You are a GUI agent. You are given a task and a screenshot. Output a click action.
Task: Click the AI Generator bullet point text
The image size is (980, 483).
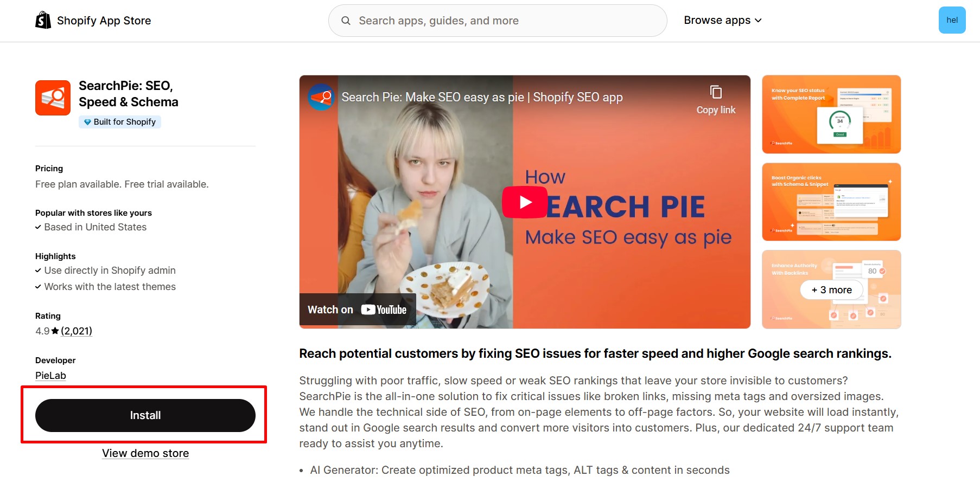point(520,470)
